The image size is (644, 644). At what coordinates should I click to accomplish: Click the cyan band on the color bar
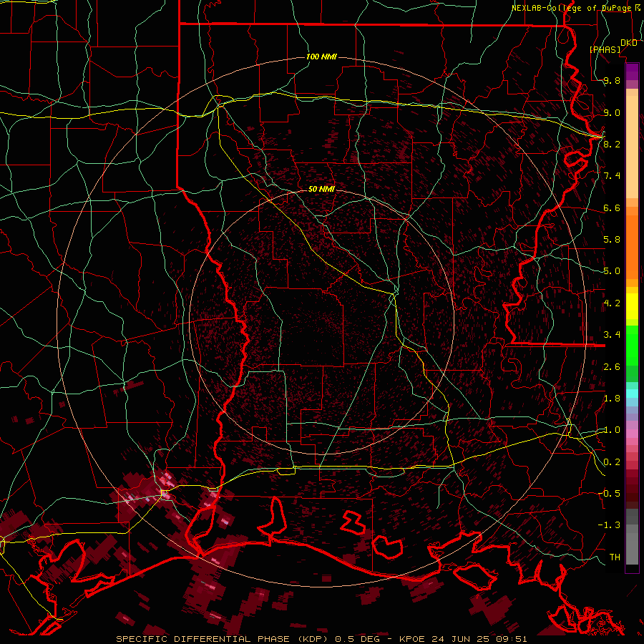(632, 393)
